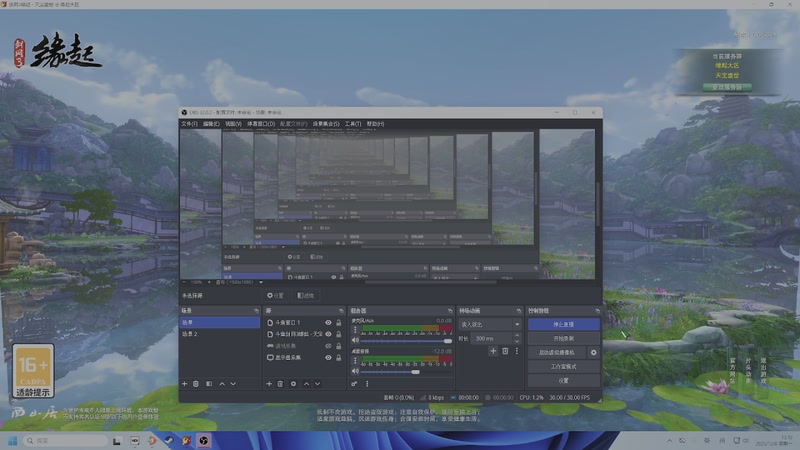Viewport: 800px width, 450px height.
Task: Toggle visibility of second source eye icon
Action: 328,334
